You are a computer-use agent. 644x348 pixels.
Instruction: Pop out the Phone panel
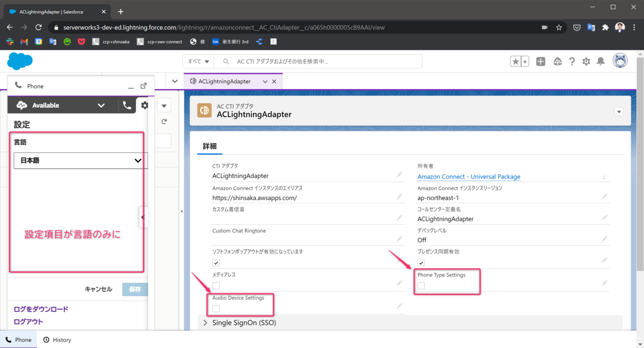[x=143, y=86]
